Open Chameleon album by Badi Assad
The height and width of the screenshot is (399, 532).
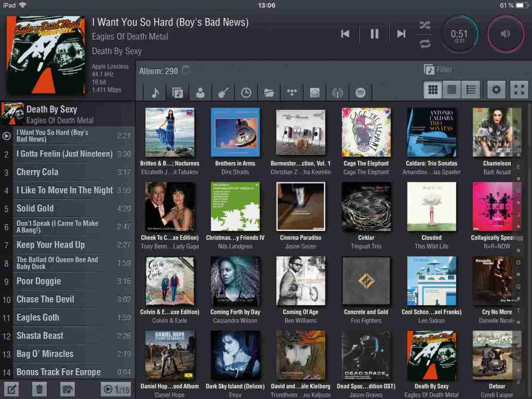coord(497,132)
